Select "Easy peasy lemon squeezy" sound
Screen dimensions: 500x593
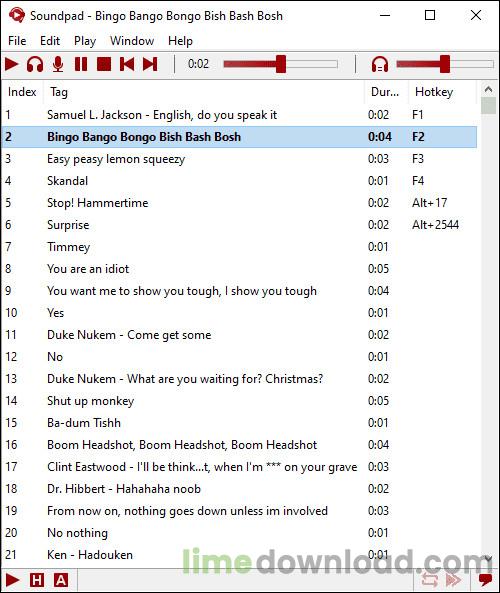(x=239, y=159)
